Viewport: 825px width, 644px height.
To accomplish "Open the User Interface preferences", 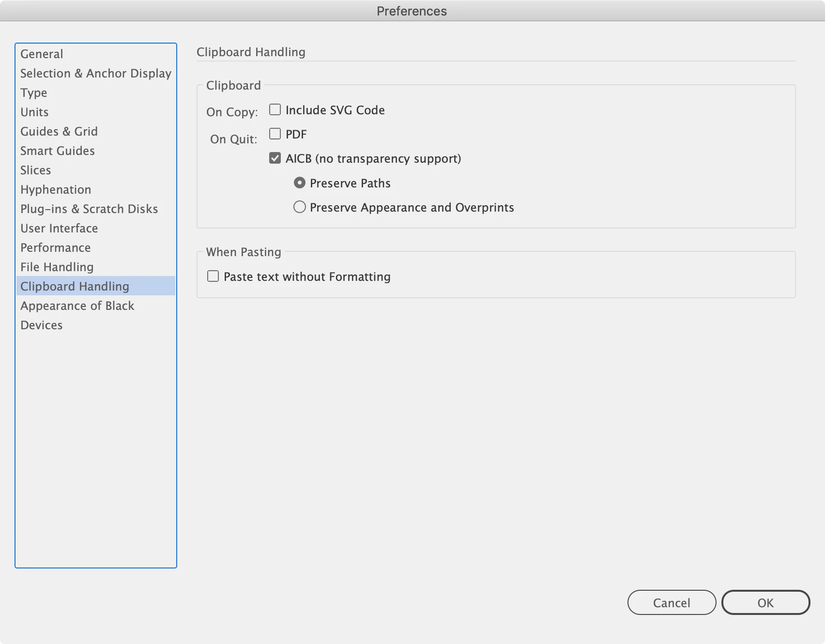I will (x=96, y=228).
